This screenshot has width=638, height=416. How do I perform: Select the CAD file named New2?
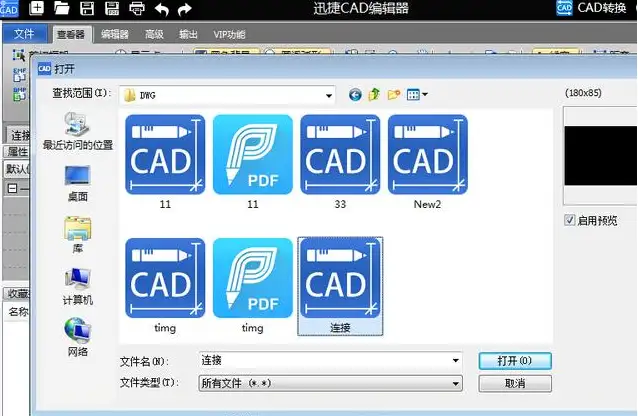pyautogui.click(x=428, y=162)
